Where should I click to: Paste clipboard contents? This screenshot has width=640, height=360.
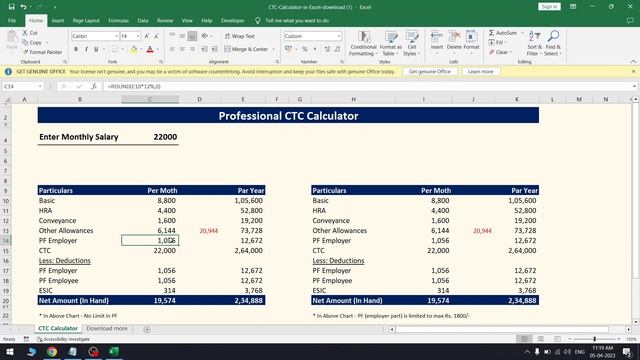pyautogui.click(x=12, y=41)
